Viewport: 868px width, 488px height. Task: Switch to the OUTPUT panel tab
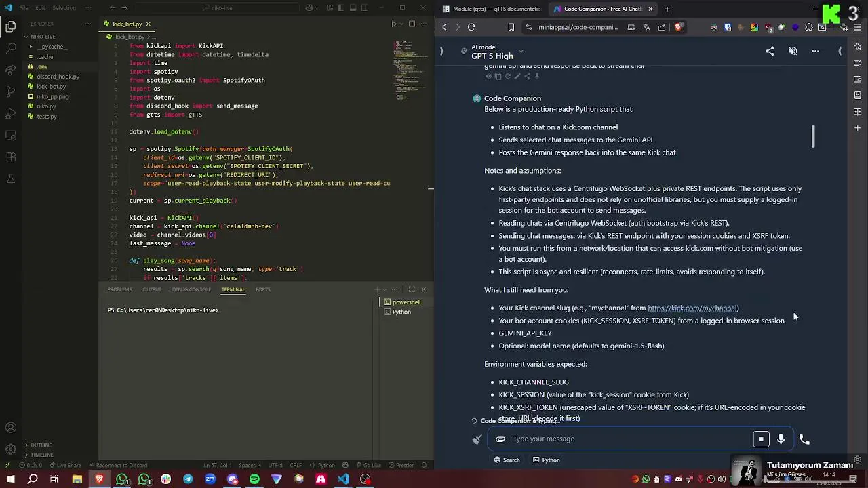tap(152, 289)
